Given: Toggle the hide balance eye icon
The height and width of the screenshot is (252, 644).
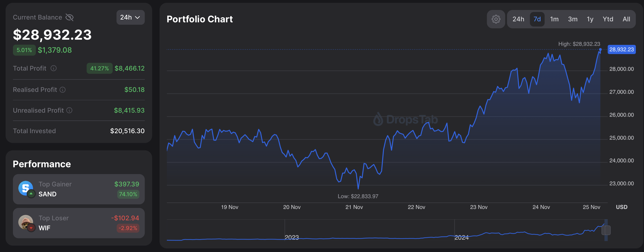Looking at the screenshot, I should click(69, 17).
